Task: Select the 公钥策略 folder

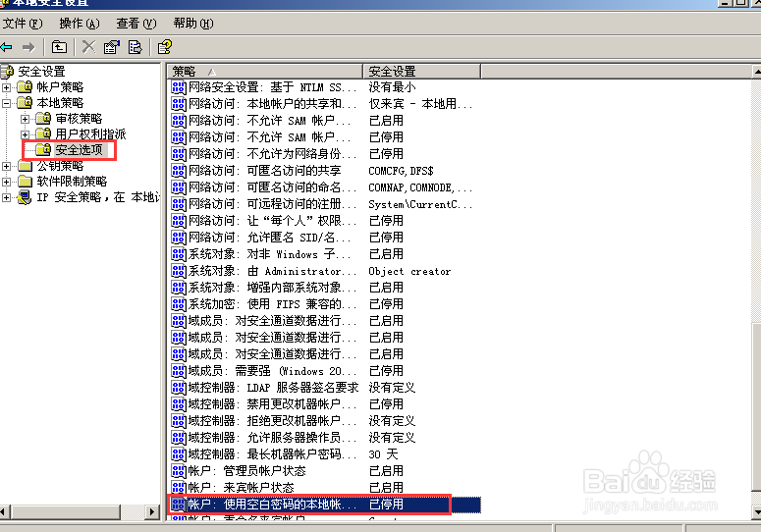Action: pos(60,166)
